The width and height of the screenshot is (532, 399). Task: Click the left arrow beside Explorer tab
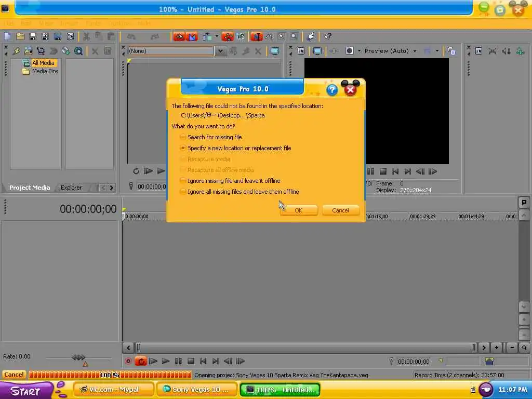coord(103,188)
